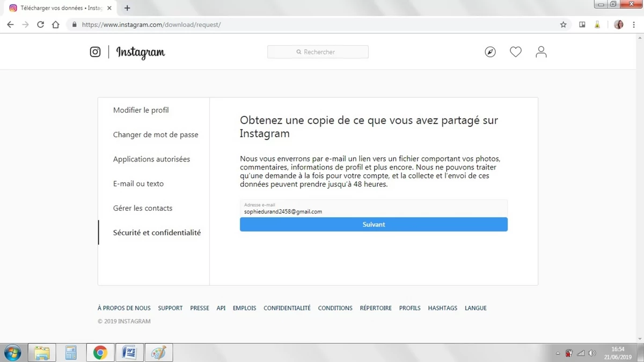This screenshot has height=362, width=644.
Task: Open the RÉPERTOIRE footer link
Action: click(x=376, y=308)
